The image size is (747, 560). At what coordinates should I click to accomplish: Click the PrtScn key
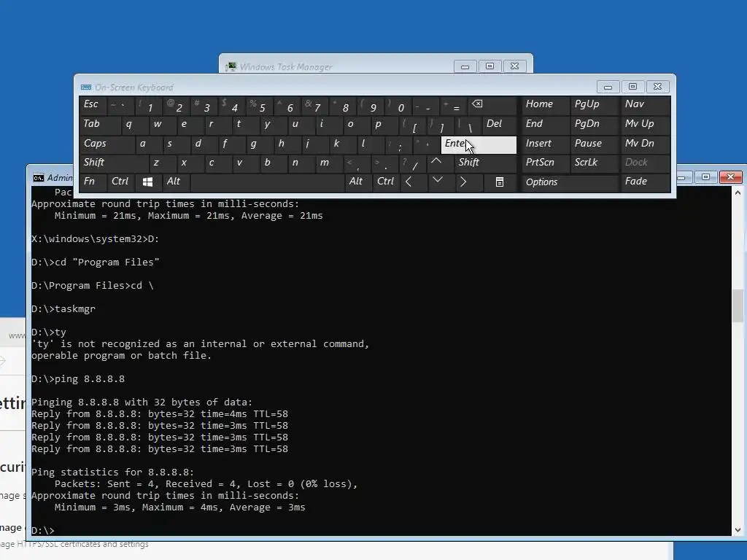(x=546, y=163)
